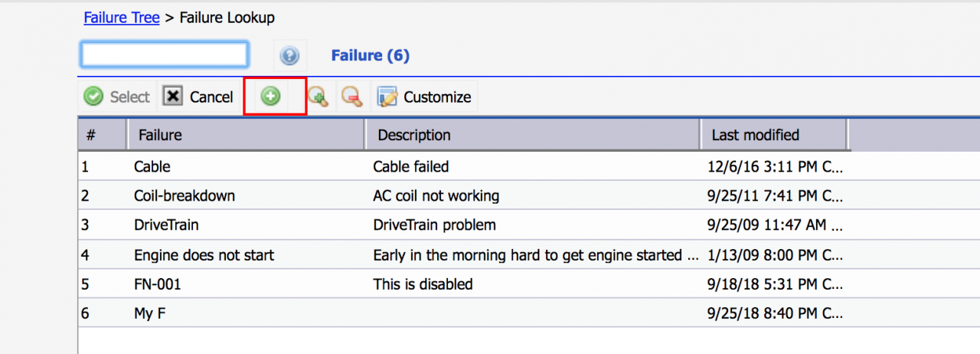Click the blue help question mark icon

click(x=289, y=56)
